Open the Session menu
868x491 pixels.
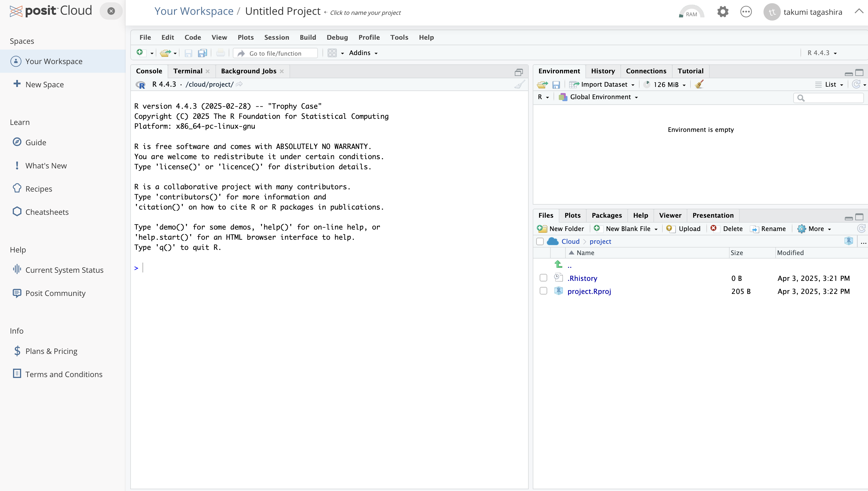pos(276,37)
